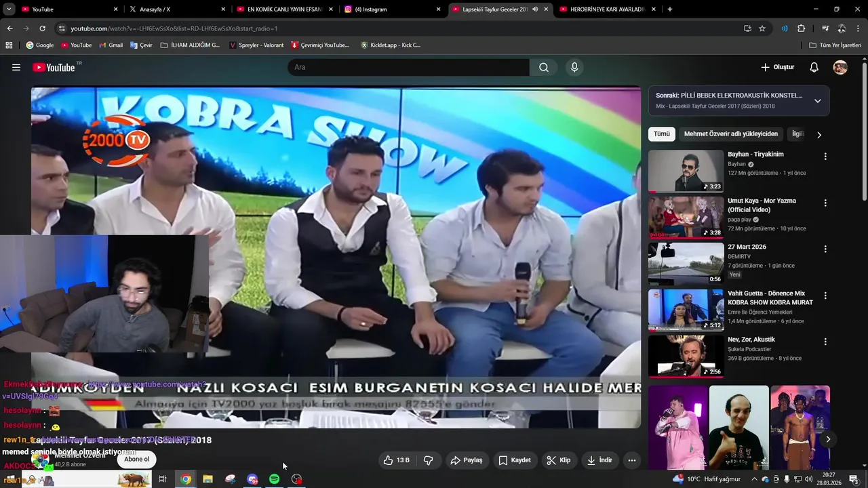This screenshot has width=868, height=488.
Task: Click the search magnifier button
Action: pyautogui.click(x=544, y=67)
